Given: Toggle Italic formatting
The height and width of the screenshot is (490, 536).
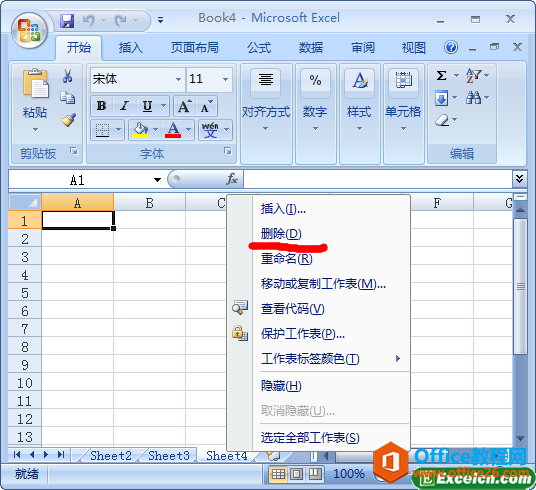Looking at the screenshot, I should (x=124, y=106).
